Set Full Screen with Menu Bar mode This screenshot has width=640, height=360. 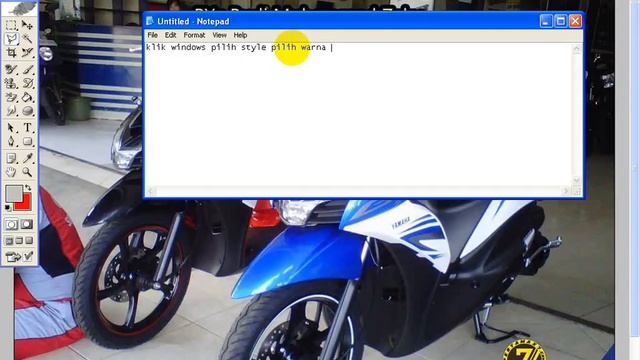point(19,241)
